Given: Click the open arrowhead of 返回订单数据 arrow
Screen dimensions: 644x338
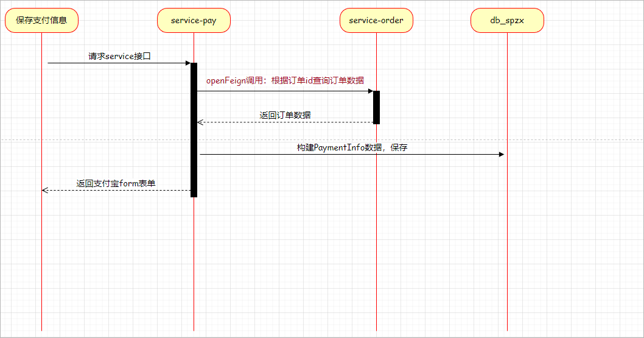Looking at the screenshot, I should pyautogui.click(x=200, y=122).
